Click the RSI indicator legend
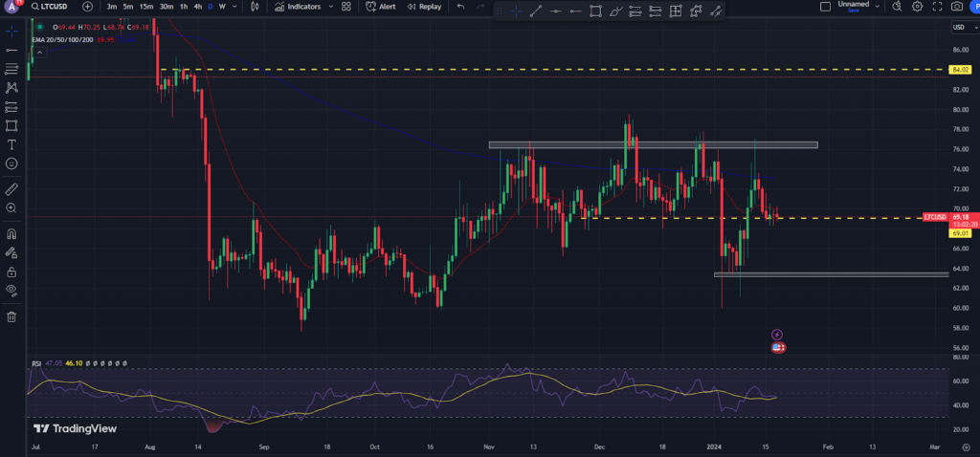Image resolution: width=980 pixels, height=457 pixels. pos(37,362)
